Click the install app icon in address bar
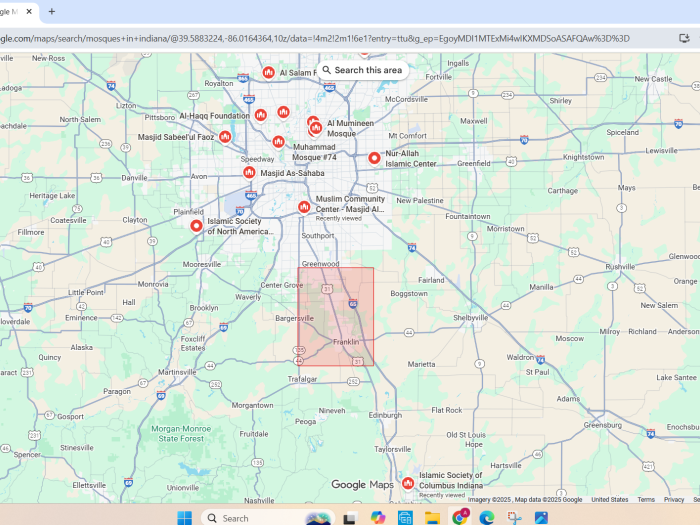 (684, 38)
